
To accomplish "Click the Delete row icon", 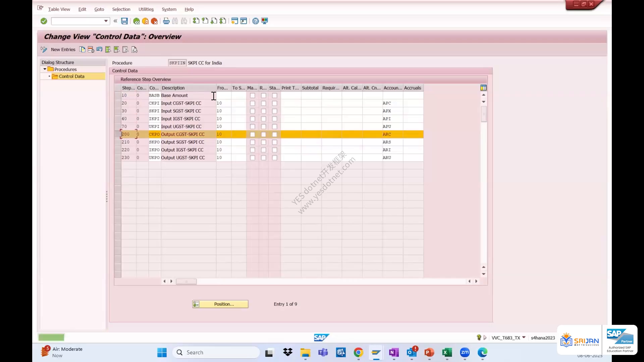I will (91, 50).
